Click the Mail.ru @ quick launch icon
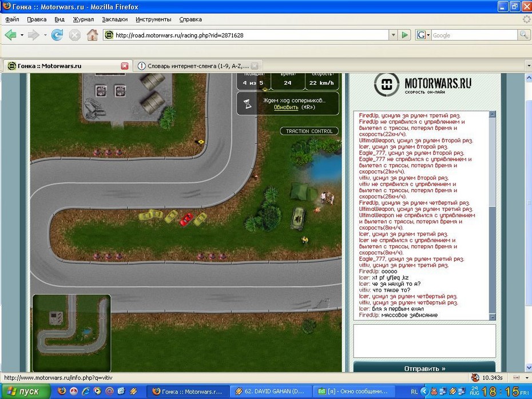This screenshot has width=532, height=399. click(109, 391)
